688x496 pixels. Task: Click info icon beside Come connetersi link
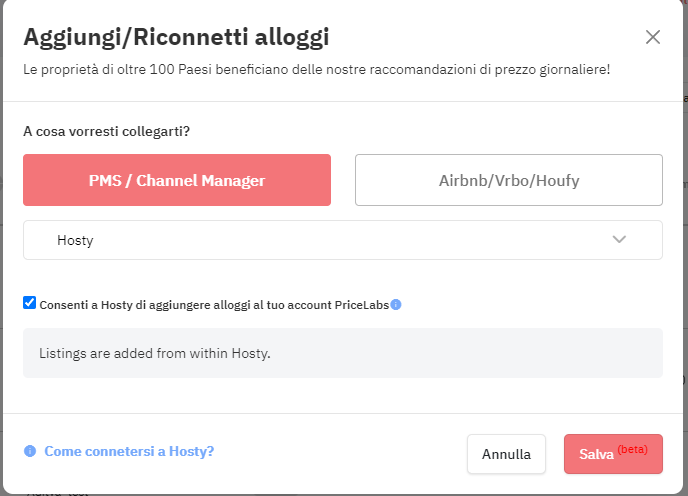point(30,451)
